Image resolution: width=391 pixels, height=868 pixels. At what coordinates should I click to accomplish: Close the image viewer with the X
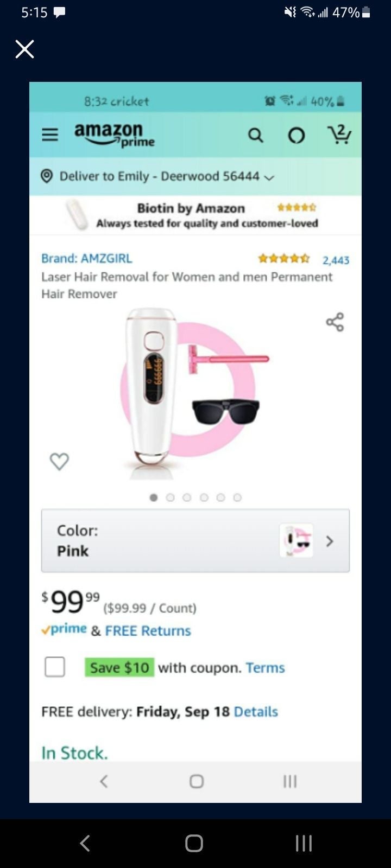pos(24,49)
